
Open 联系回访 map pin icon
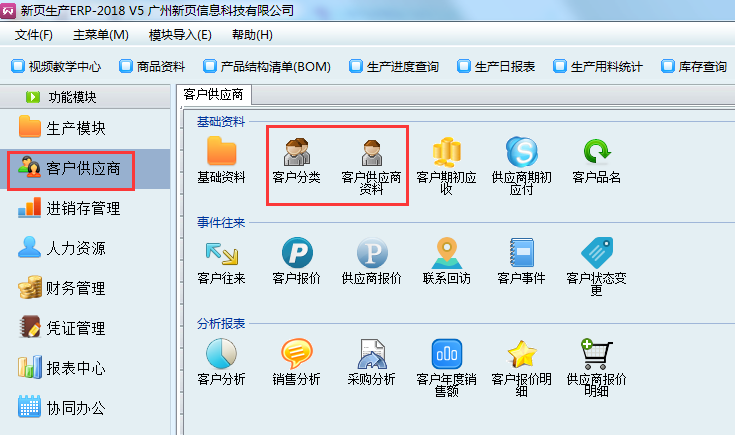pyautogui.click(x=447, y=253)
